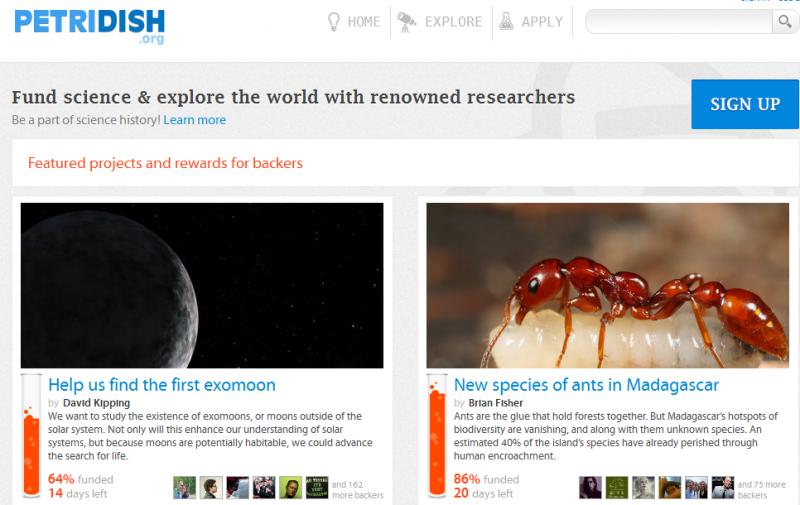
Task: Open Help us find the first exomoon
Action: (162, 385)
